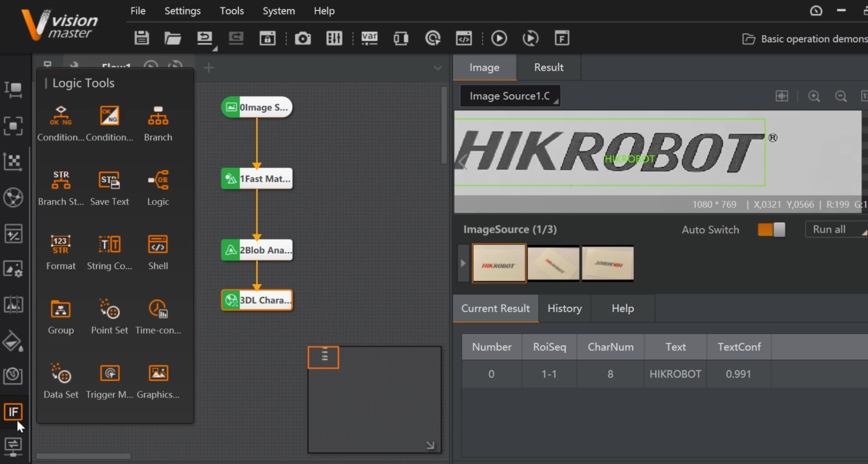Screen dimensions: 868x464
Task: Click the zoom in magnifier icon
Action: 814,97
